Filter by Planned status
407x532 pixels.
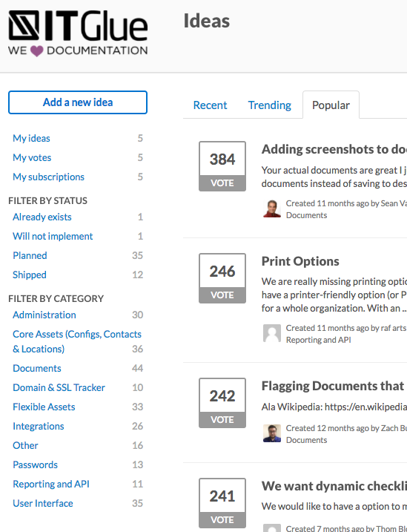point(30,255)
